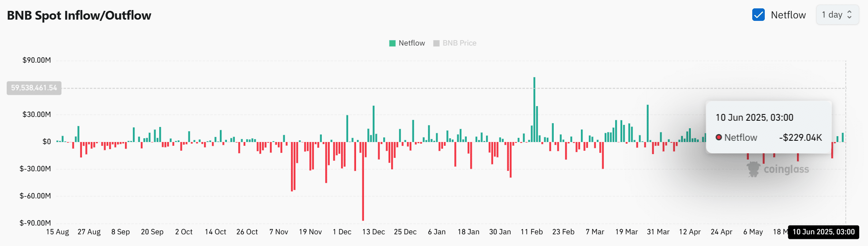This screenshot has width=868, height=246.
Task: Click the 2 Oct date label
Action: pos(184,232)
